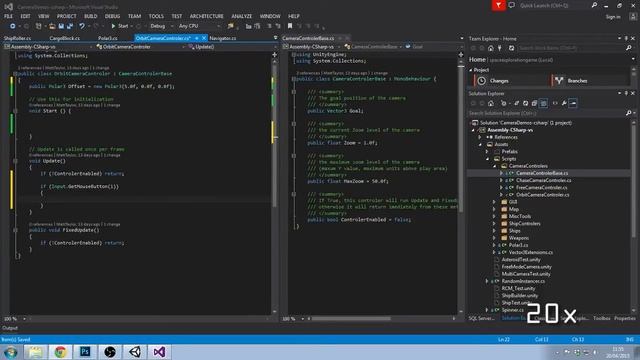Expand the References node
This screenshot has height=360, width=640.
point(480,137)
